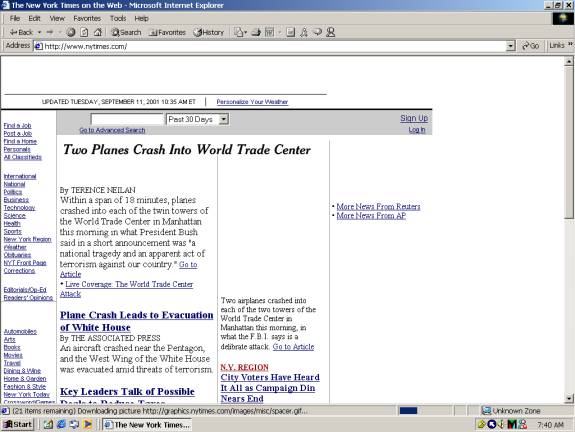Open the Technology section in sidebar
Viewport: 575px width, 432px height.
click(x=19, y=208)
